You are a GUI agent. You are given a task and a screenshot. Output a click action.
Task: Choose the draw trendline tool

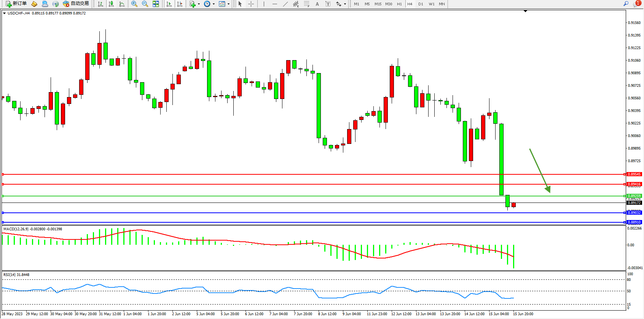pyautogui.click(x=285, y=4)
